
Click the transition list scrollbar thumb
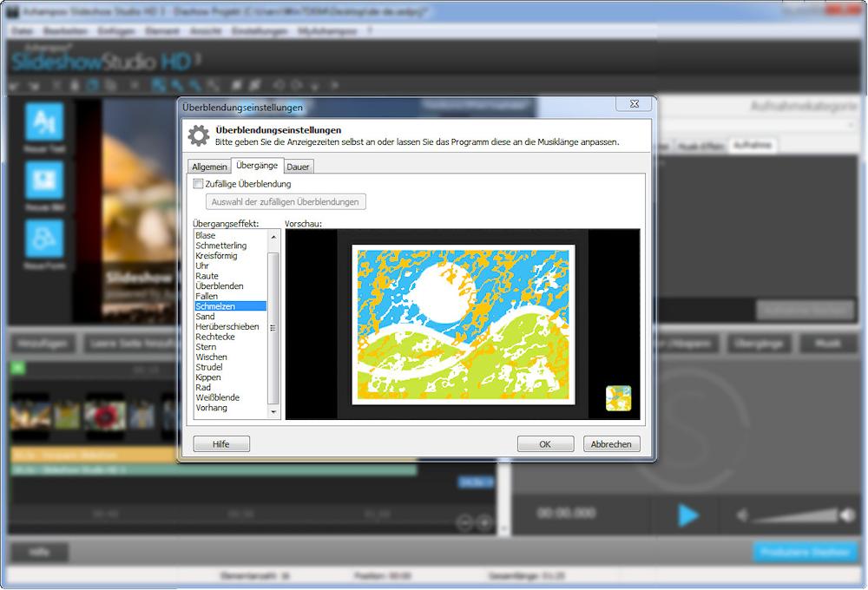[273, 328]
